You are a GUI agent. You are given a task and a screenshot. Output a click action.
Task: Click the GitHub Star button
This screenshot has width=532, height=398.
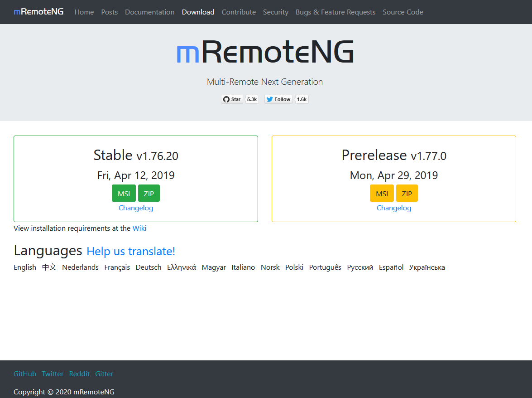point(232,99)
